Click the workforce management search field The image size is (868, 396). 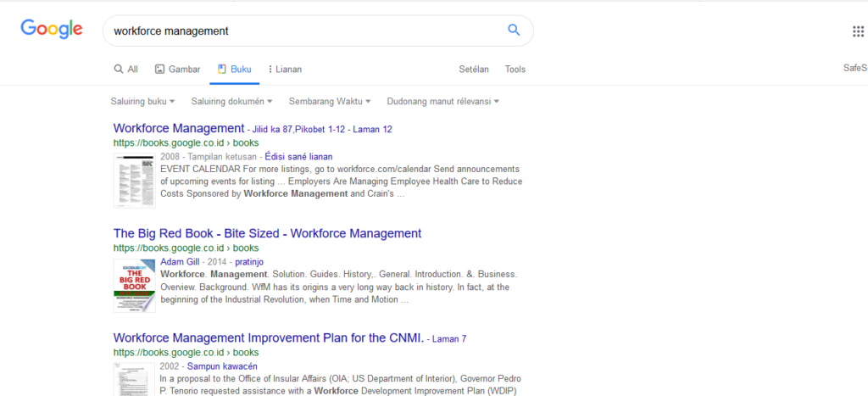pyautogui.click(x=318, y=31)
